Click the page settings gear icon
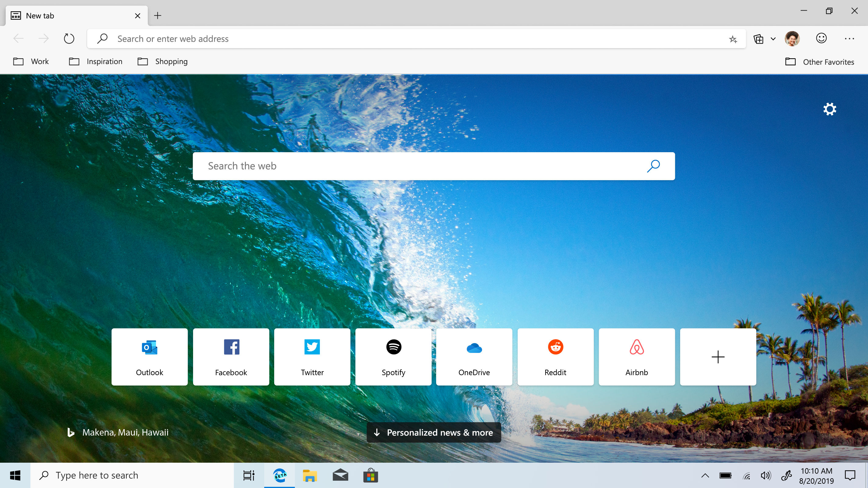Screen dimensions: 868x488 (829, 109)
